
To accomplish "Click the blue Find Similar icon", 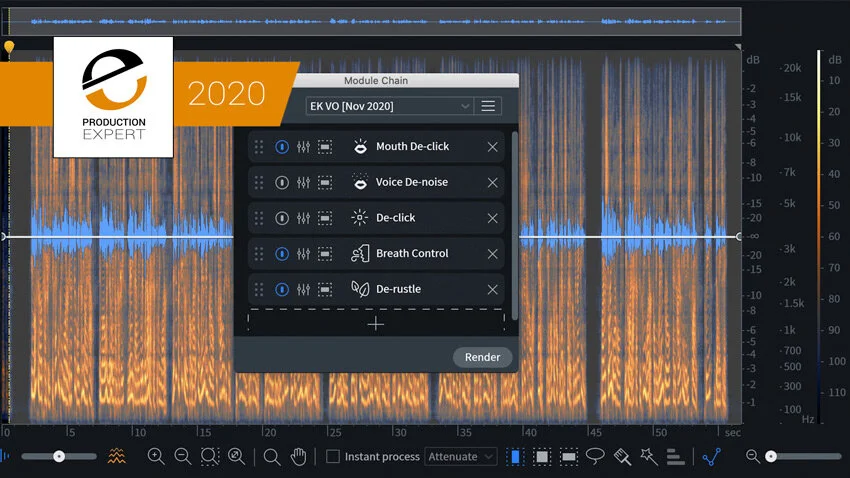I will (x=711, y=457).
